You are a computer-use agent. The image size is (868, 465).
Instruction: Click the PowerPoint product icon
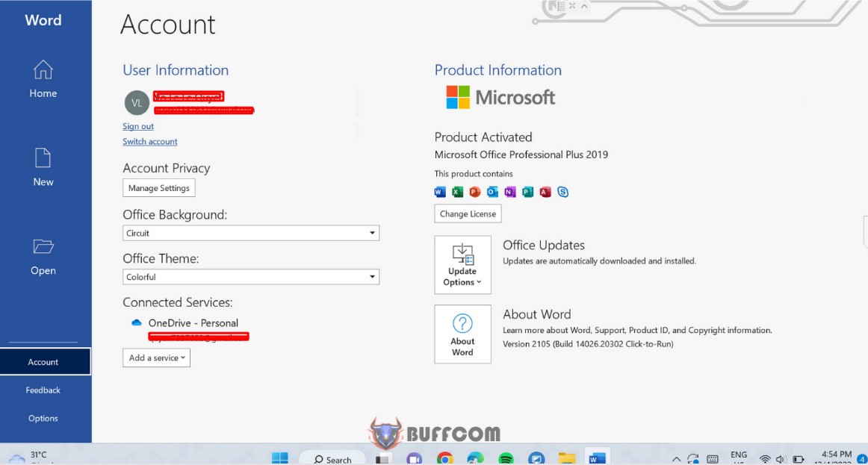(475, 192)
